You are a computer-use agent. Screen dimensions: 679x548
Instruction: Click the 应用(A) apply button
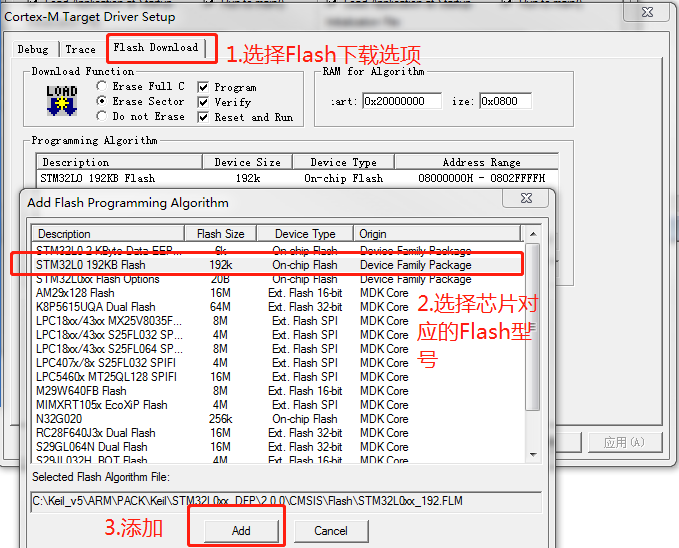click(x=625, y=442)
